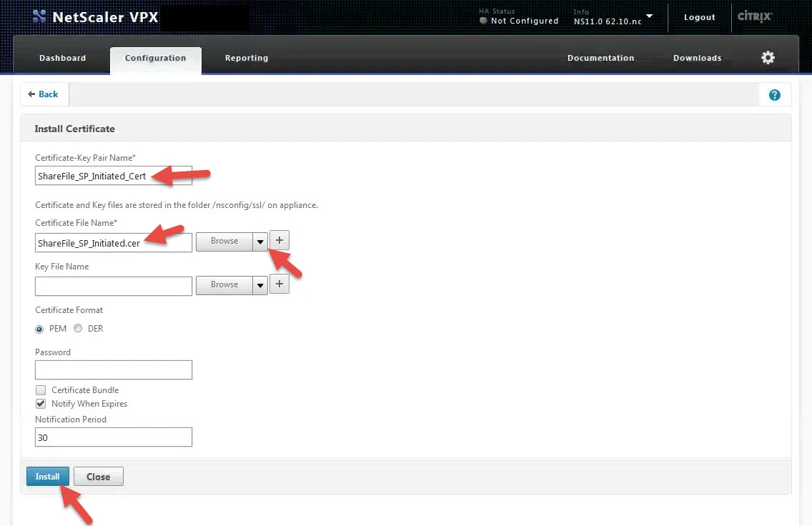The image size is (812, 526).
Task: Click Browse for Key File Name
Action: point(224,284)
